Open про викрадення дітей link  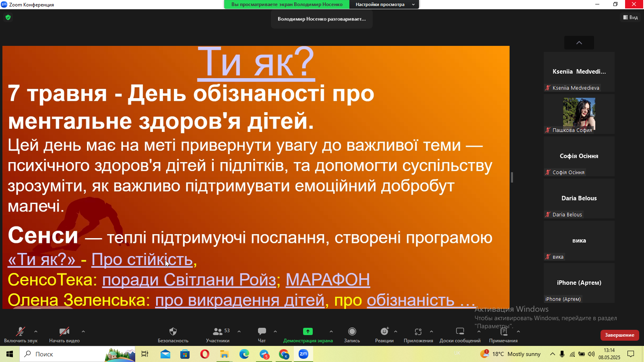click(240, 300)
